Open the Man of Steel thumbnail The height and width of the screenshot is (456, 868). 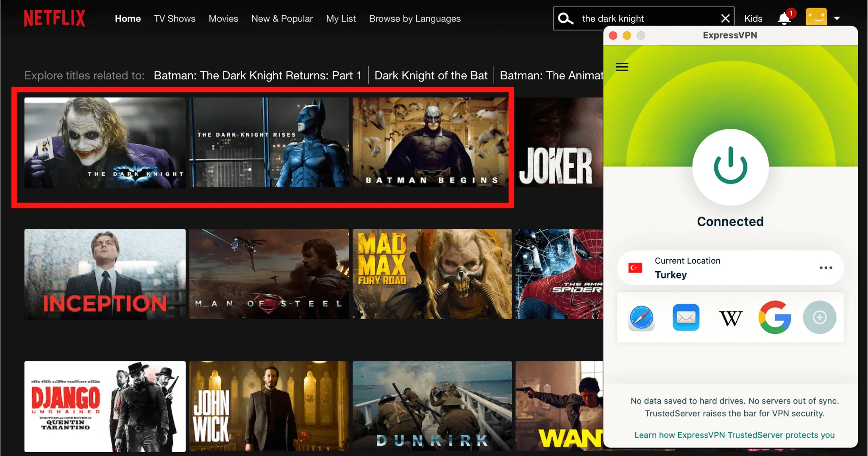269,274
